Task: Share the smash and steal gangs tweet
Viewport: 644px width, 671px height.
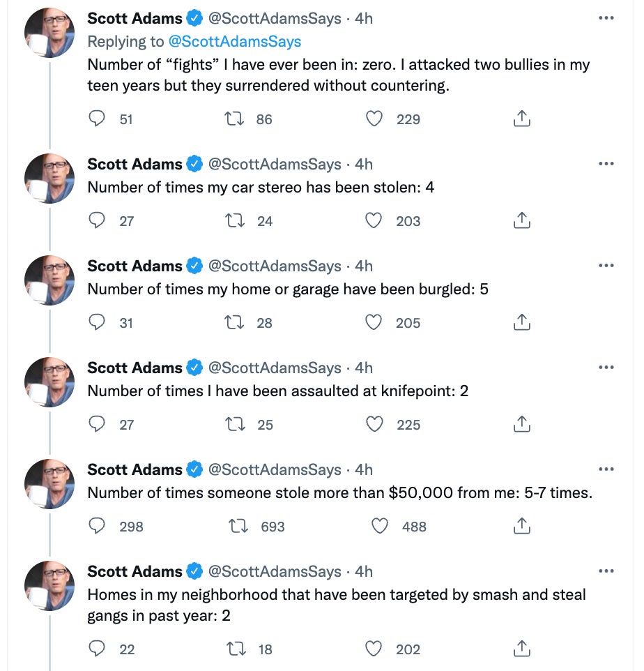Action: (x=521, y=649)
